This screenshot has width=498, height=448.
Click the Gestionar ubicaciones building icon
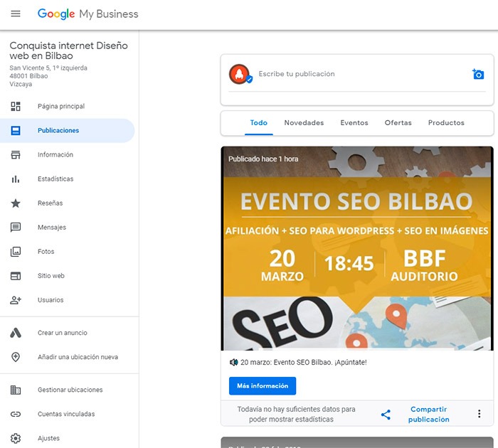(x=16, y=390)
